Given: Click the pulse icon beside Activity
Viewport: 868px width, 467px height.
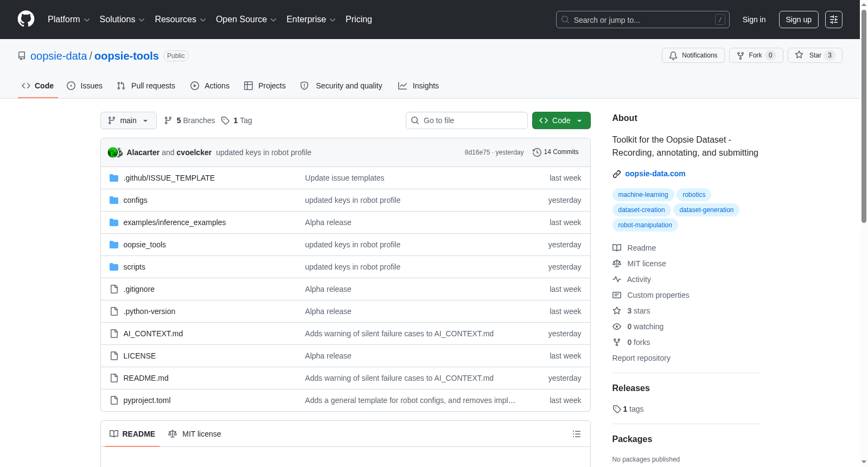Looking at the screenshot, I should click(617, 279).
